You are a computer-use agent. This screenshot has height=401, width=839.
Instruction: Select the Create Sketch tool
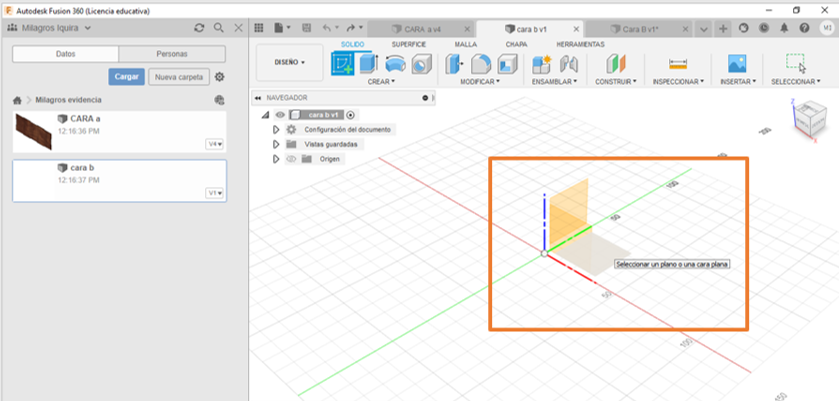342,64
